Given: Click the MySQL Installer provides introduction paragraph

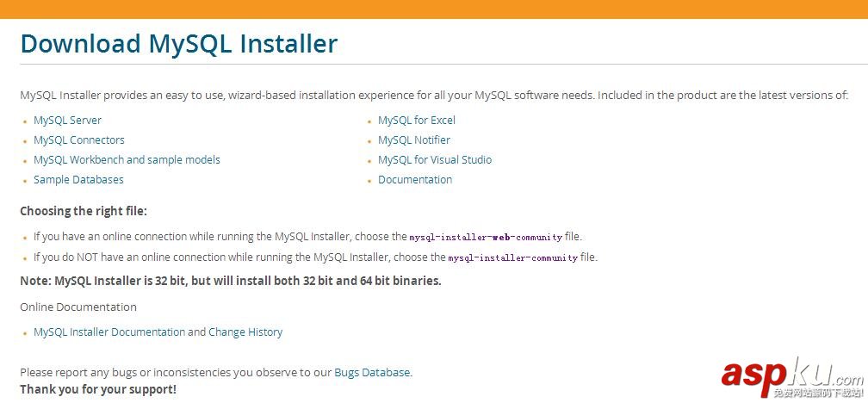Looking at the screenshot, I should point(434,96).
